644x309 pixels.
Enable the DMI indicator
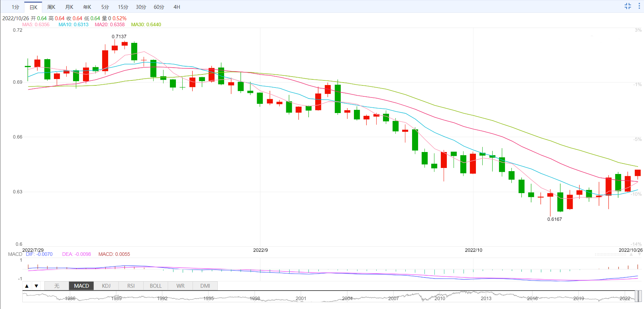205,286
